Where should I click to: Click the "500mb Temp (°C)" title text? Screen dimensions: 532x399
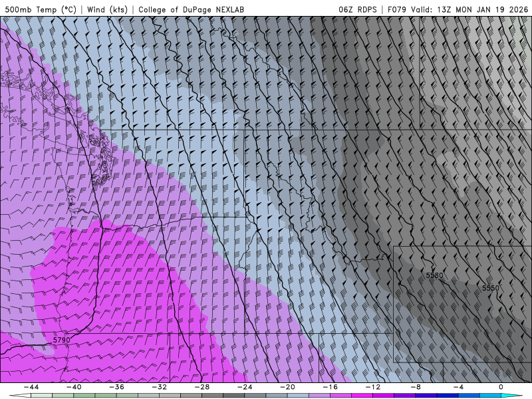pos(41,9)
